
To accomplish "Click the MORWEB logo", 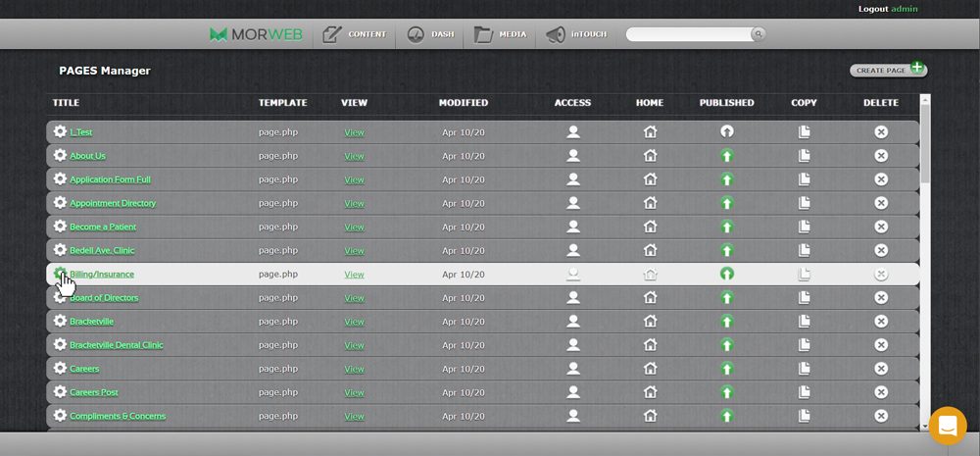I will (256, 34).
